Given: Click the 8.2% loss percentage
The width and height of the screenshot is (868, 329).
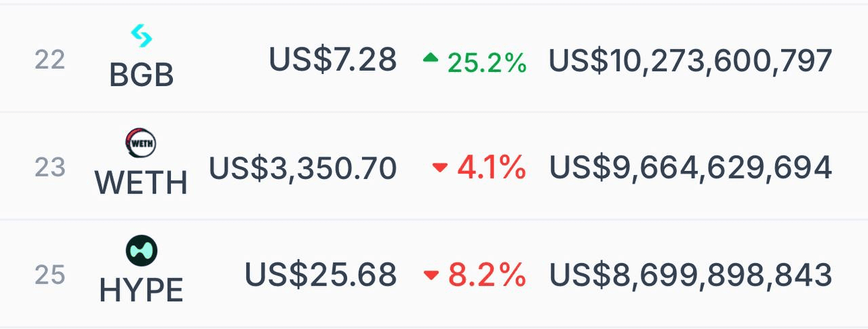Looking at the screenshot, I should (487, 275).
